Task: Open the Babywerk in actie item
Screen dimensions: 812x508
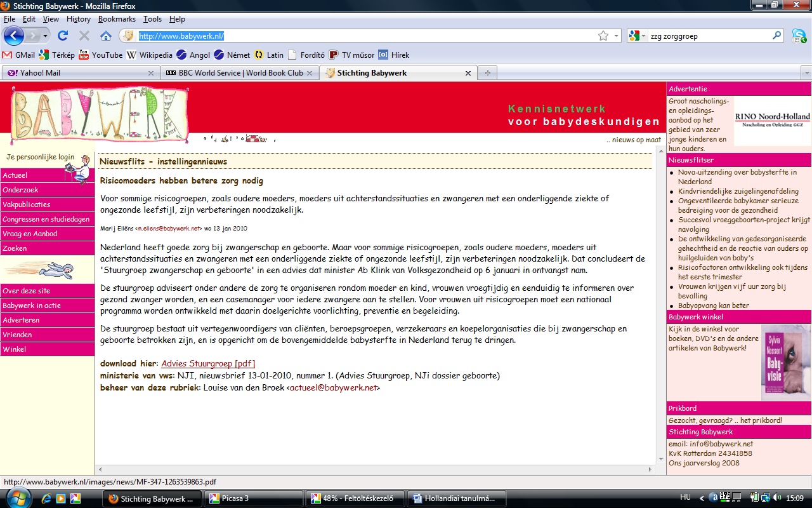Action: (x=48, y=305)
